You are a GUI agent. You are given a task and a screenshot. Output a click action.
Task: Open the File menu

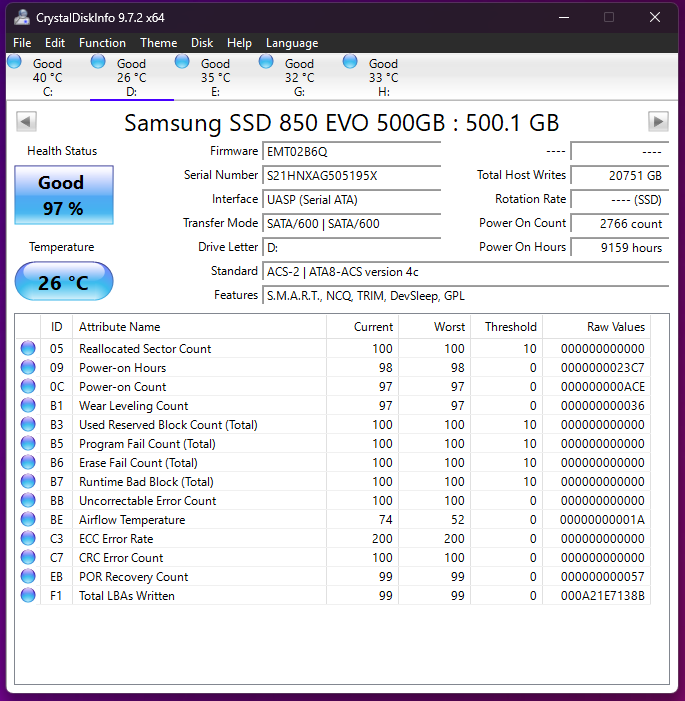tap(22, 43)
